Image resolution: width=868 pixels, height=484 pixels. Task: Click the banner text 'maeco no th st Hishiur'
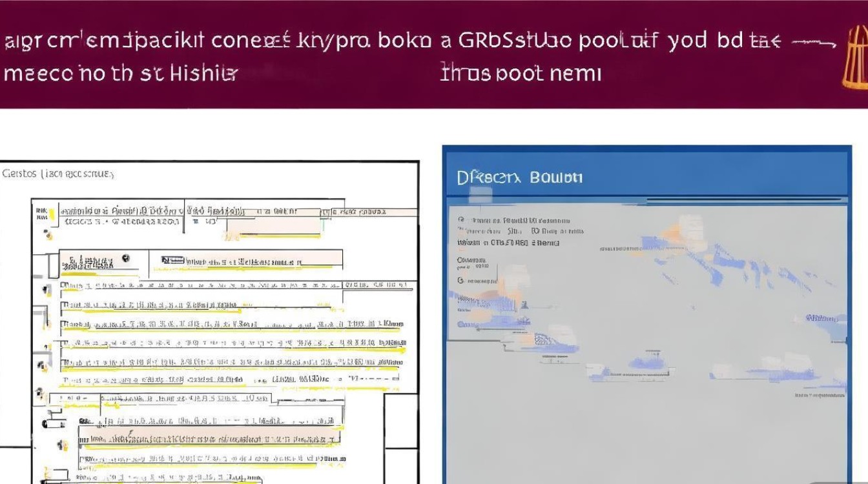121,73
